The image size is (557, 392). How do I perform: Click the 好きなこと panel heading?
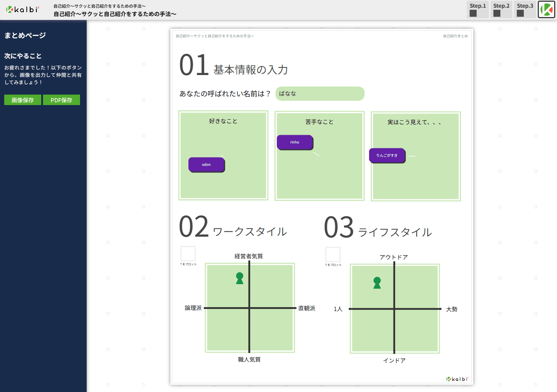(x=223, y=121)
